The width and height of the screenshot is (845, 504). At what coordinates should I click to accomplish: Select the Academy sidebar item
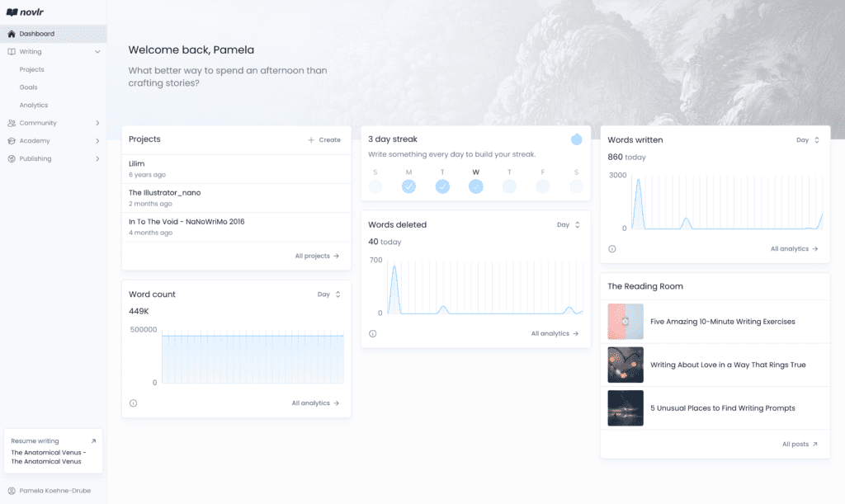click(x=54, y=140)
